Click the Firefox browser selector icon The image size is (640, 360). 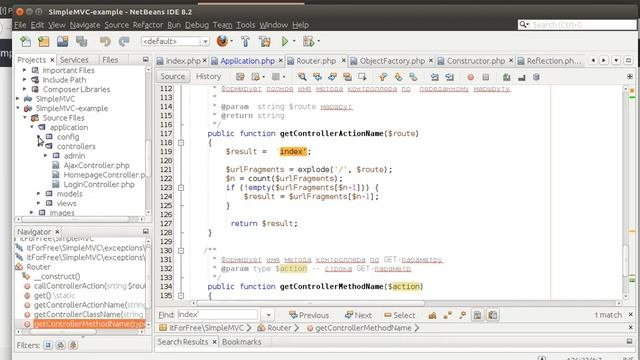[222, 41]
